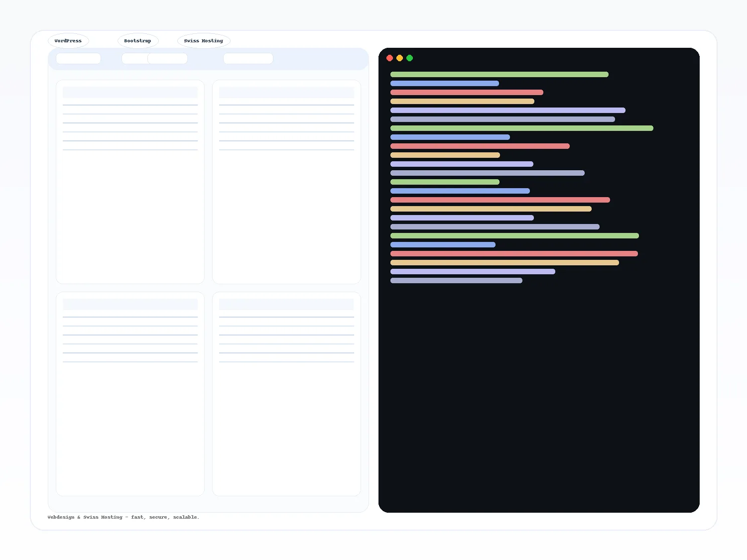Click the rightmost blank pill in the mockup navbar

pos(248,58)
